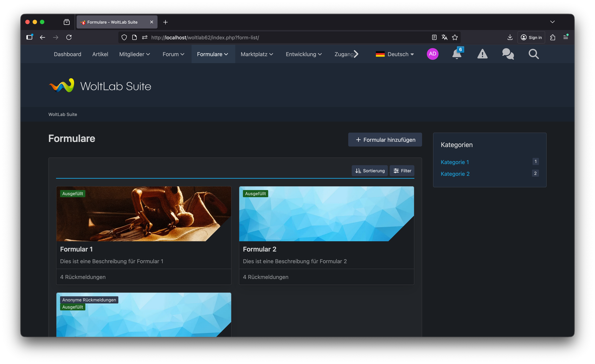The width and height of the screenshot is (595, 364).
Task: Click the browser translate page icon
Action: tap(444, 37)
